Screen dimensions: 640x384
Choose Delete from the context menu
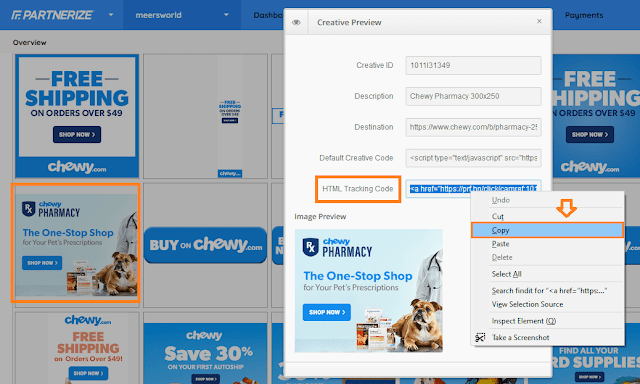click(547, 257)
